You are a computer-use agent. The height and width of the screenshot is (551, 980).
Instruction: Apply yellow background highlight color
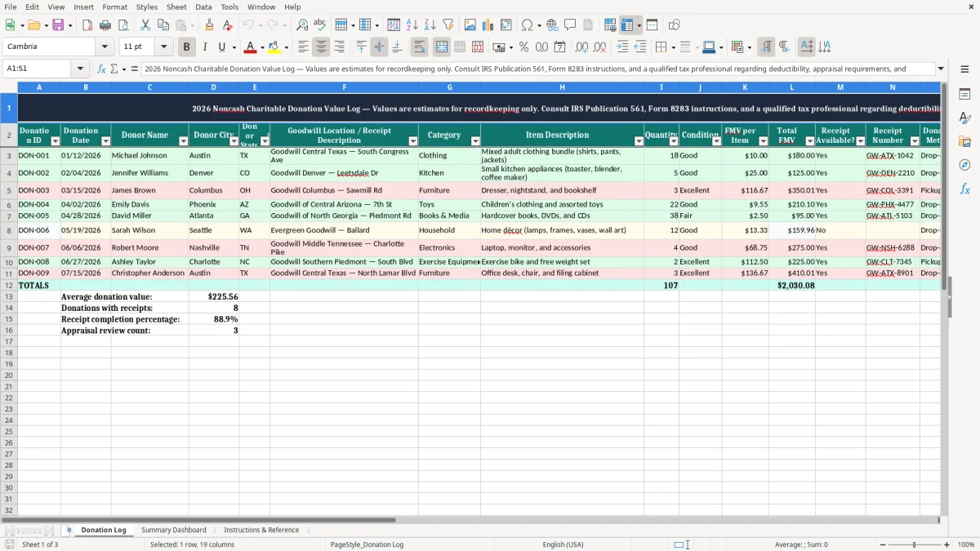point(274,47)
